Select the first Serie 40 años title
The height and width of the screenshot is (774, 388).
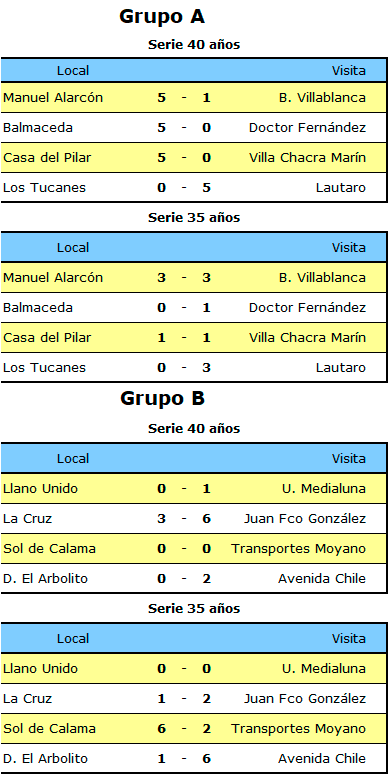tap(194, 45)
